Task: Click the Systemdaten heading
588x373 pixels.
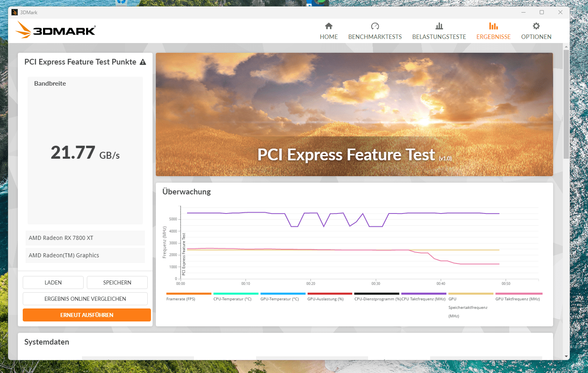Action: coord(47,342)
